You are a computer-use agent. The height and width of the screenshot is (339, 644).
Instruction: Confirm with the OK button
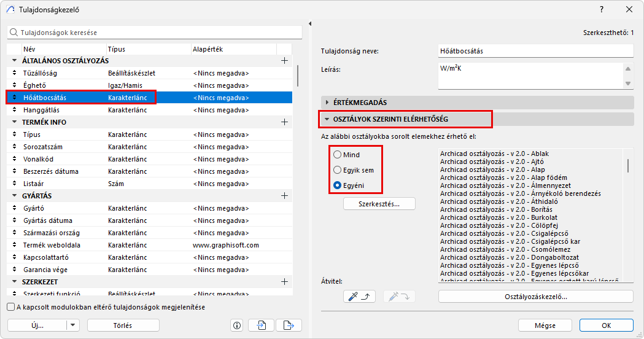(606, 325)
